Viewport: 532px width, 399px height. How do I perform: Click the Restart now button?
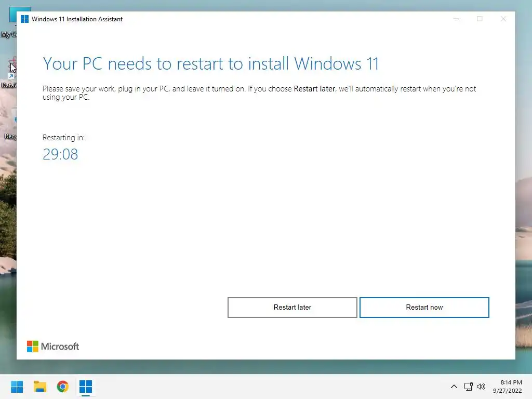click(424, 308)
